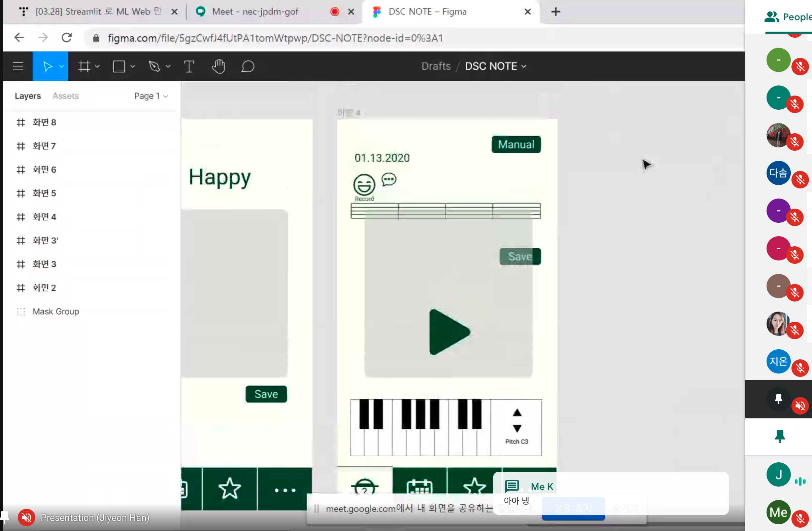The width and height of the screenshot is (812, 531).
Task: Switch to the Assets tab
Action: [x=66, y=96]
